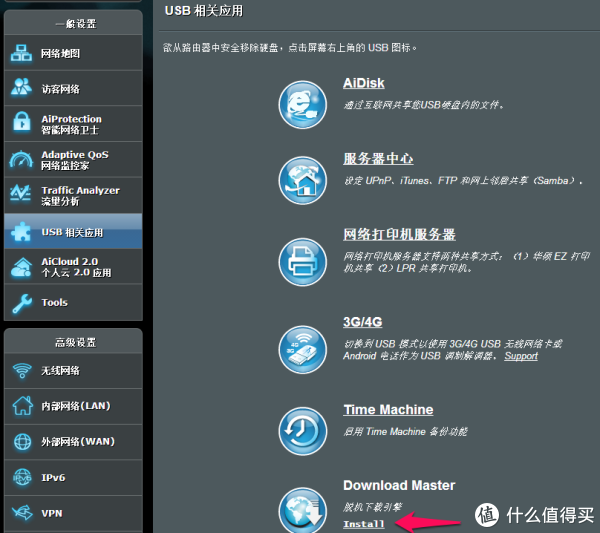Click the USB 相关应用 puzzle piece icon
This screenshot has height=533, width=600.
coord(21,232)
